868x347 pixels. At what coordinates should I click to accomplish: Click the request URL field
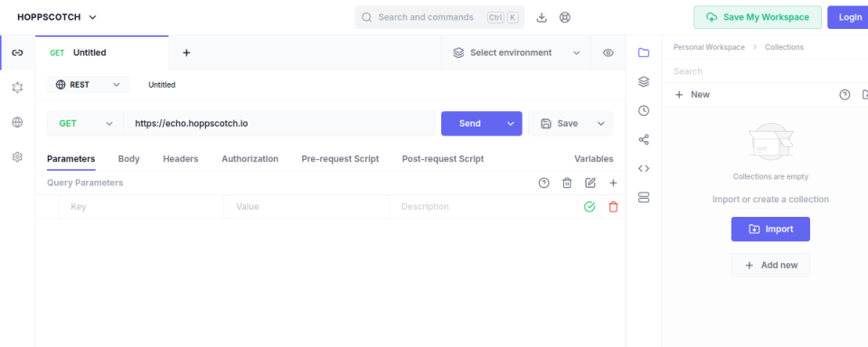[x=279, y=124]
